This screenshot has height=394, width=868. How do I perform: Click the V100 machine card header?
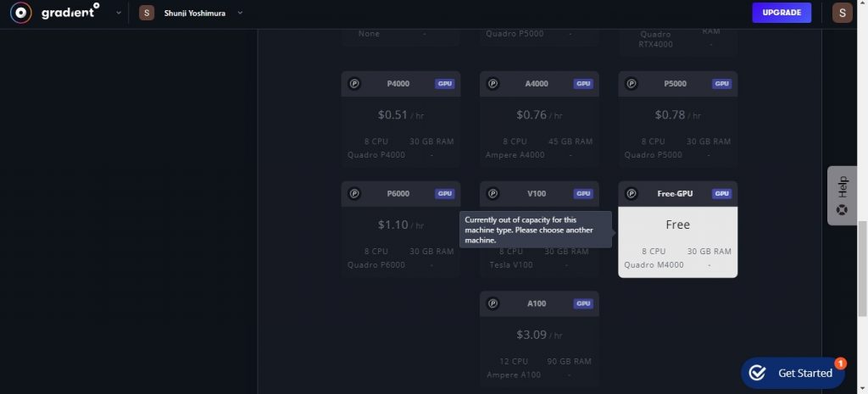[x=539, y=194]
